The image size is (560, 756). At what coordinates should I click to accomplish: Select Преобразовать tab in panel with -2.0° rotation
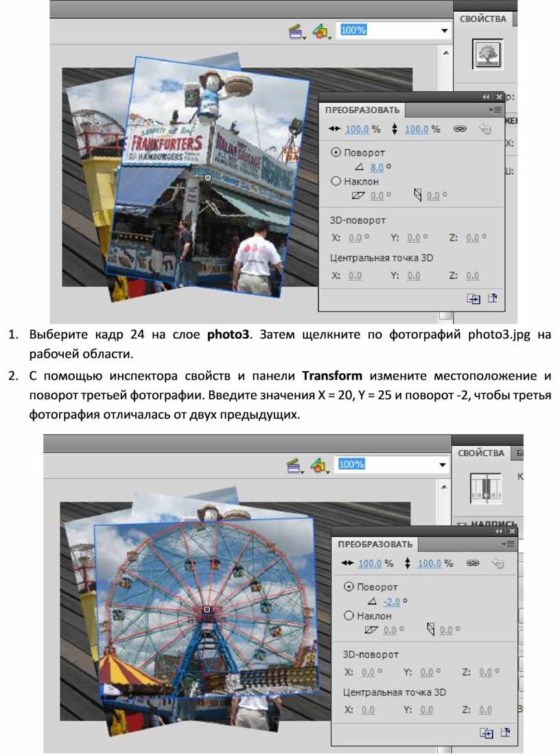click(375, 544)
